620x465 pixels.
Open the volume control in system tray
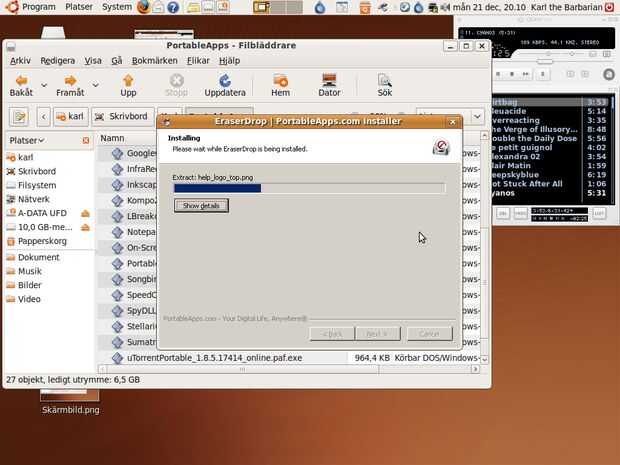(x=446, y=7)
